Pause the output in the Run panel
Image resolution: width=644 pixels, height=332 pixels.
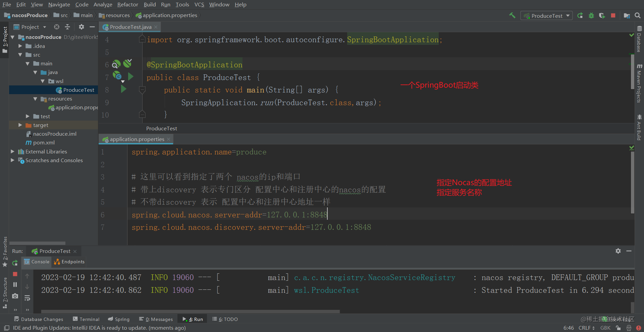(x=15, y=285)
